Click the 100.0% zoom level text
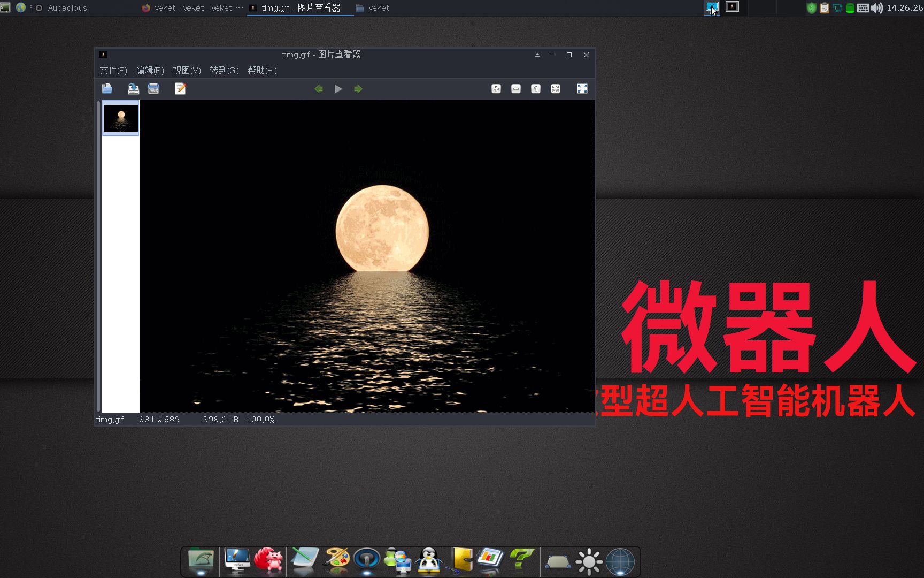The image size is (924, 578). click(x=260, y=420)
